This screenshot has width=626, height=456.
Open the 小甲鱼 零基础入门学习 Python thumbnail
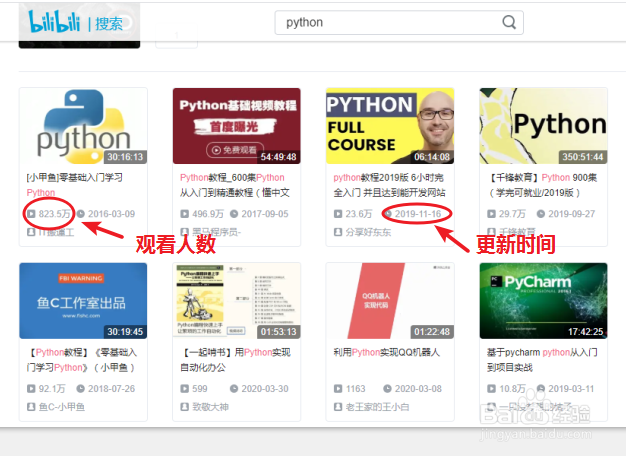tap(83, 126)
